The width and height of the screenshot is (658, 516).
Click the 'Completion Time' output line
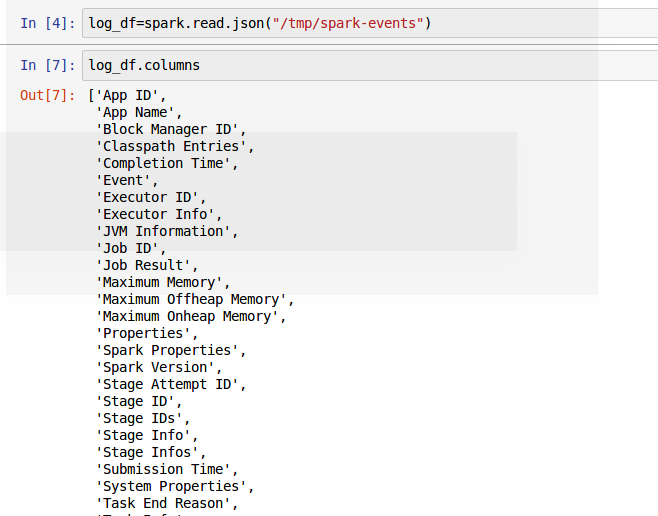coord(167,164)
